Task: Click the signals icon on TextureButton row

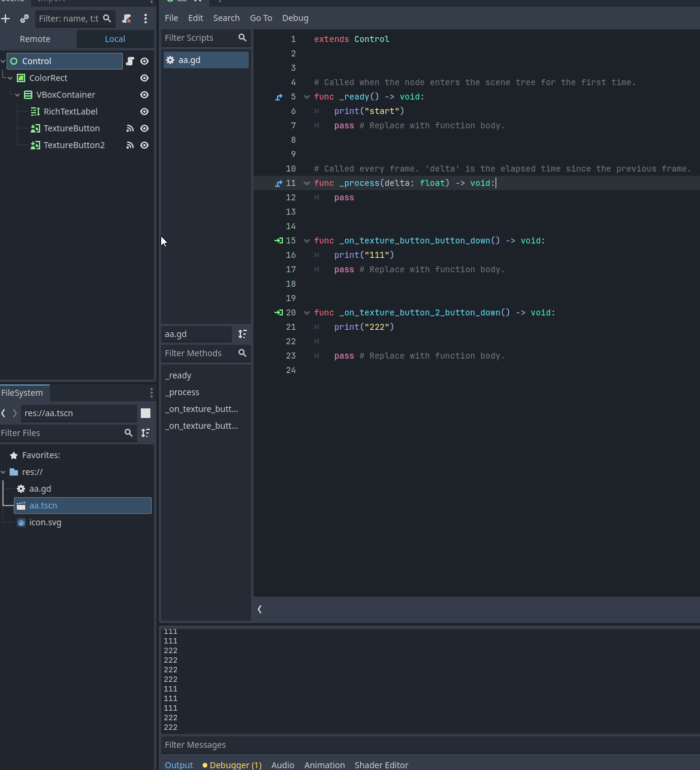Action: pyautogui.click(x=130, y=128)
